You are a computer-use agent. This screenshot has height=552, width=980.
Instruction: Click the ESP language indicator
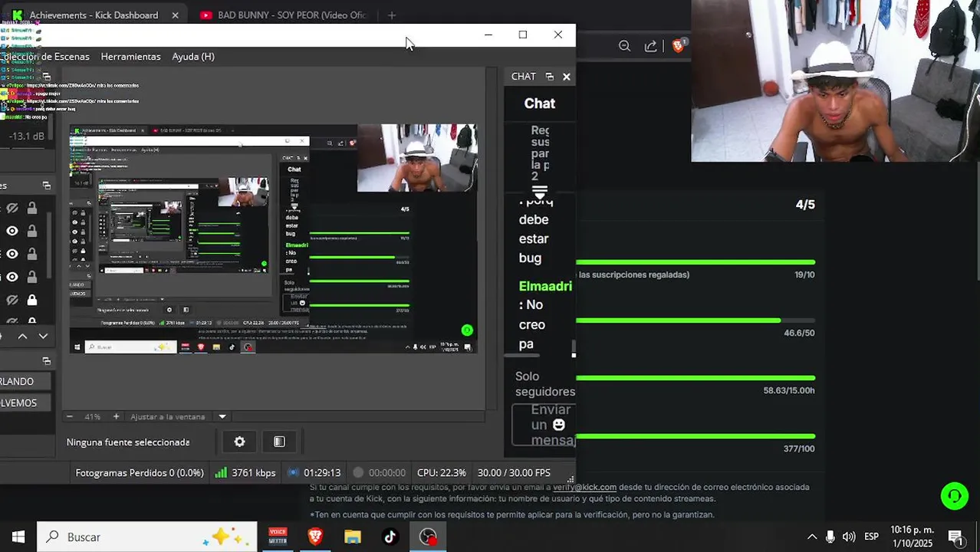coord(872,537)
